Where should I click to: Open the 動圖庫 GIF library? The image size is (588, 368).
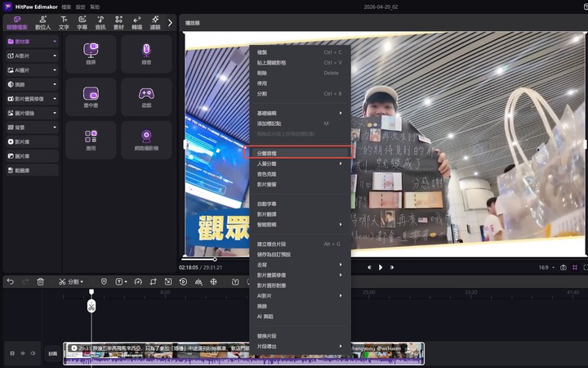pos(32,170)
